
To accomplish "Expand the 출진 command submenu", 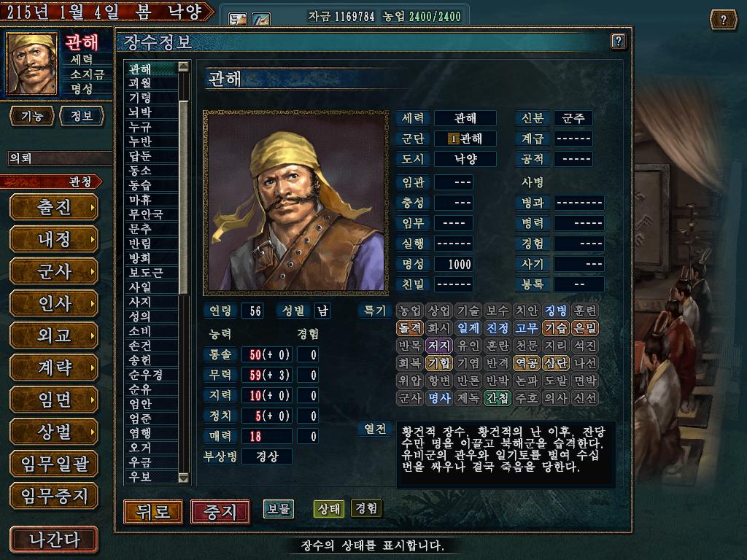I will click(x=54, y=208).
